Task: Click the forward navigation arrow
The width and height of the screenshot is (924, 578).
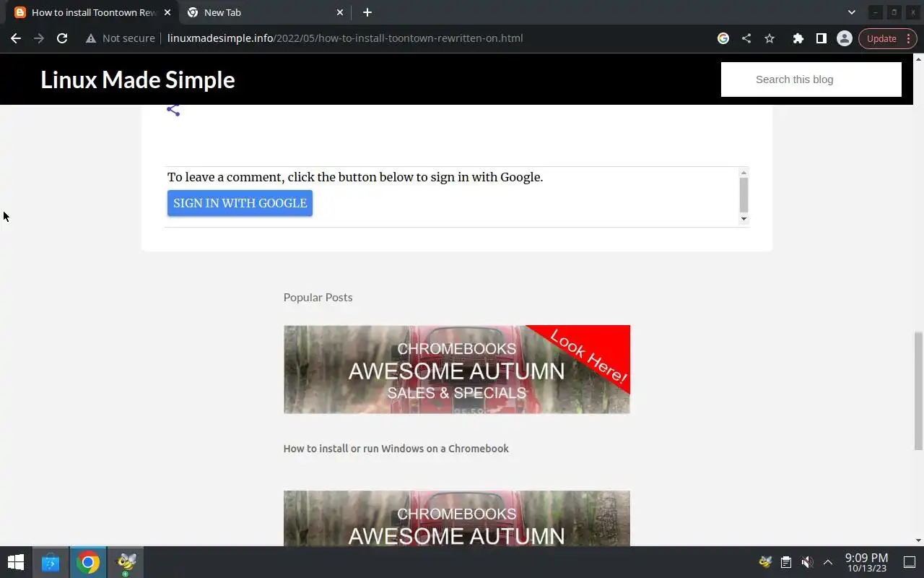Action: [x=39, y=38]
